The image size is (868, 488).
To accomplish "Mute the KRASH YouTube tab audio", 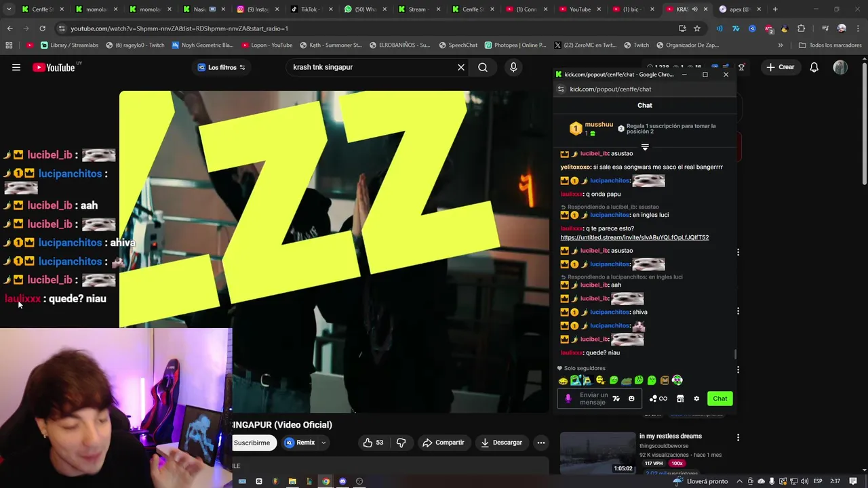I will pyautogui.click(x=694, y=9).
